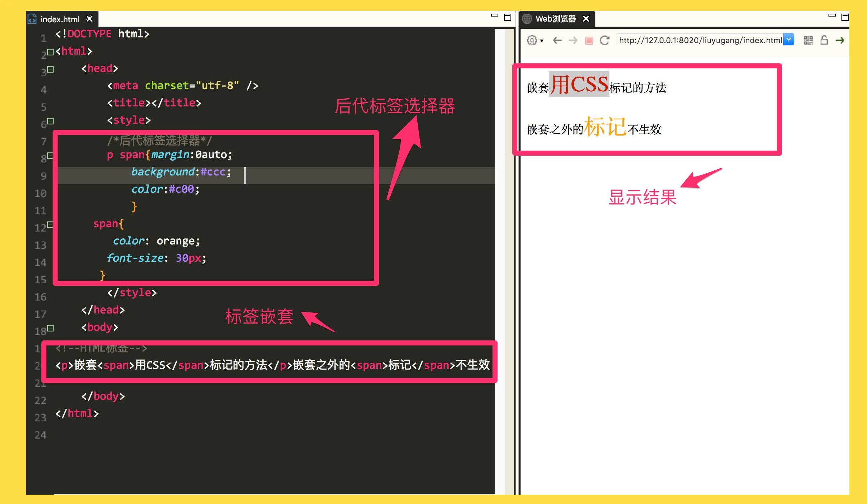This screenshot has height=504, width=867.
Task: Collapse the span rule fold line 12
Action: [50, 225]
